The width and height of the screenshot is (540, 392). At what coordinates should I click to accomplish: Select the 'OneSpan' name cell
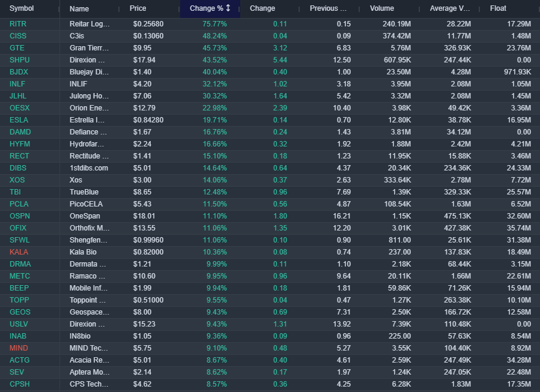(x=85, y=216)
